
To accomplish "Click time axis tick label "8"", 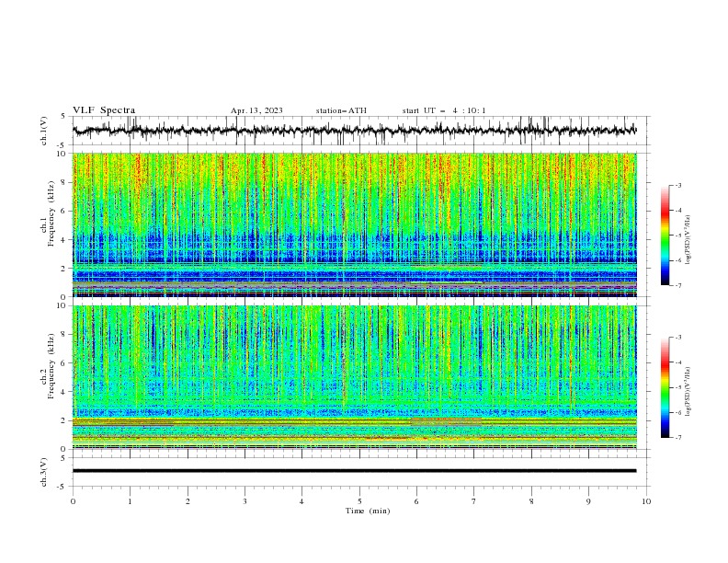I will [531, 501].
